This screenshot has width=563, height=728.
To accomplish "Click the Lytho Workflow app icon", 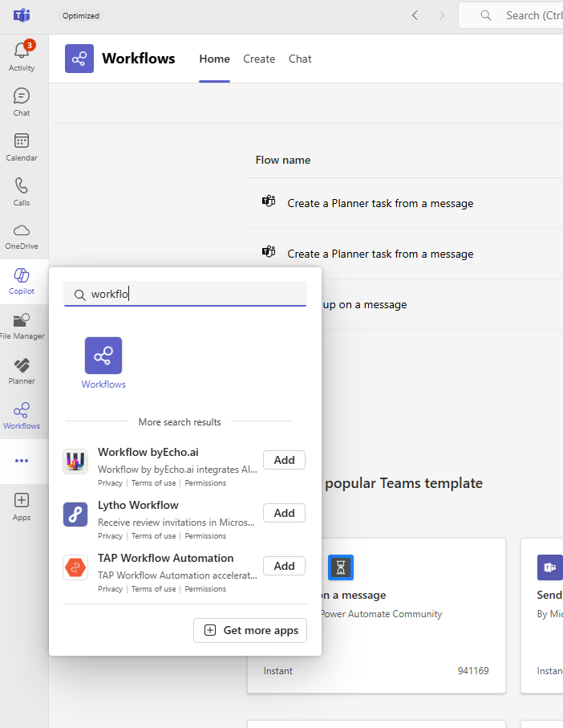I will [75, 514].
